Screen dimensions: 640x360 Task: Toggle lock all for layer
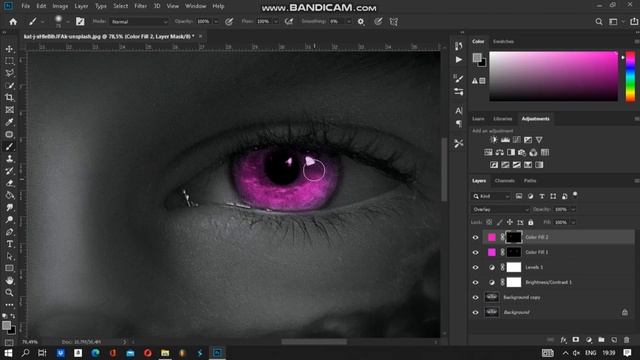(531, 222)
